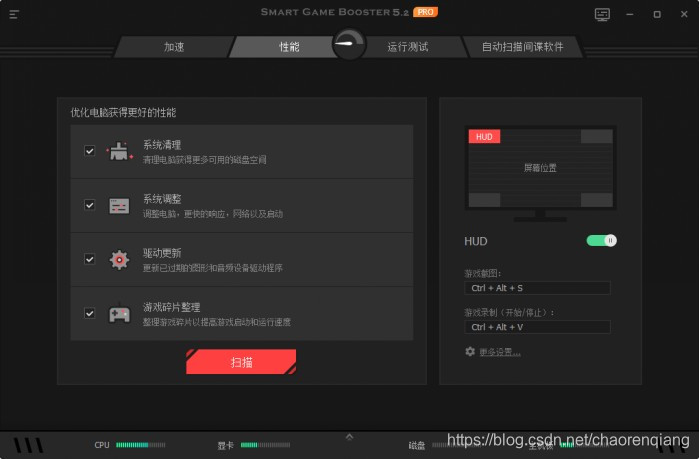Click the Ctrl + Alt + V hotkey field
This screenshot has height=459, width=699.
(x=537, y=327)
